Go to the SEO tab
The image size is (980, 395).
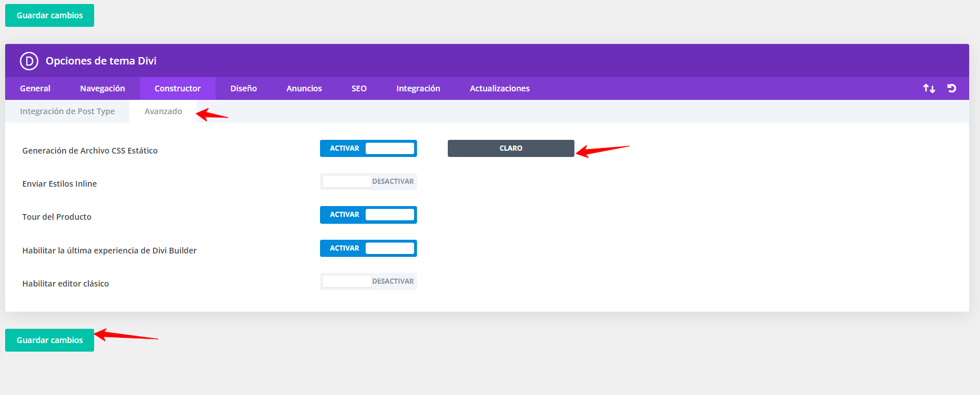(x=359, y=88)
